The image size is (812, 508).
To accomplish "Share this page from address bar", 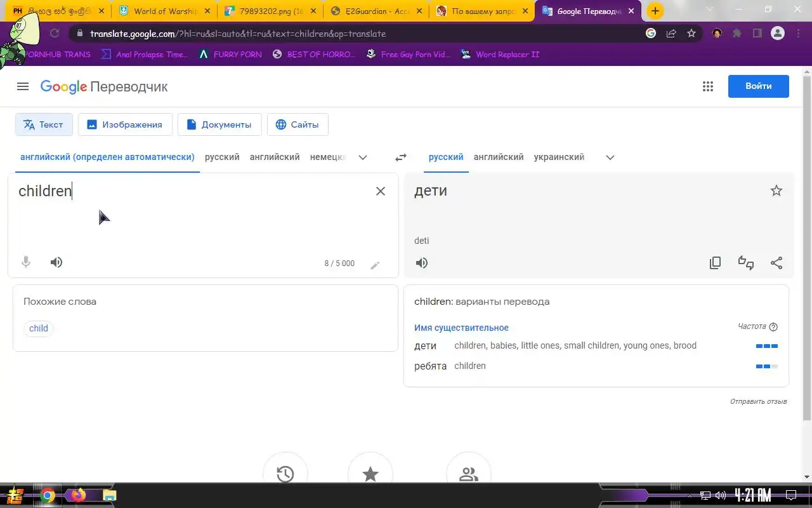I will pyautogui.click(x=671, y=34).
